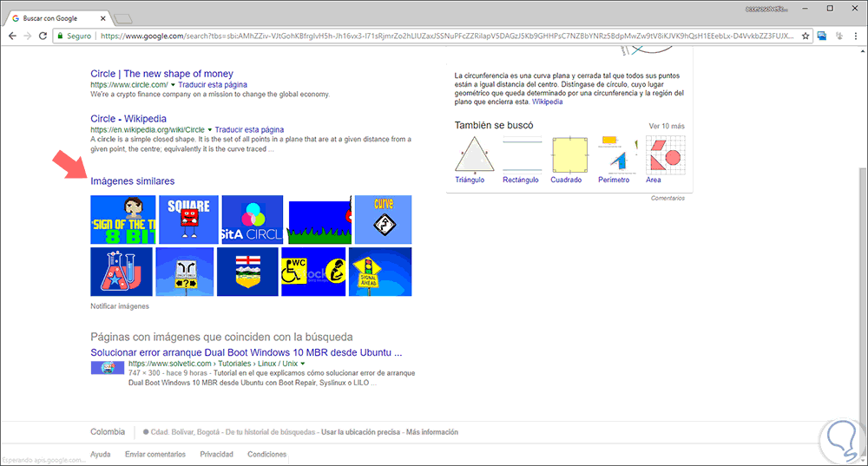
Task: Click the Rectángulo text link
Action: click(520, 180)
